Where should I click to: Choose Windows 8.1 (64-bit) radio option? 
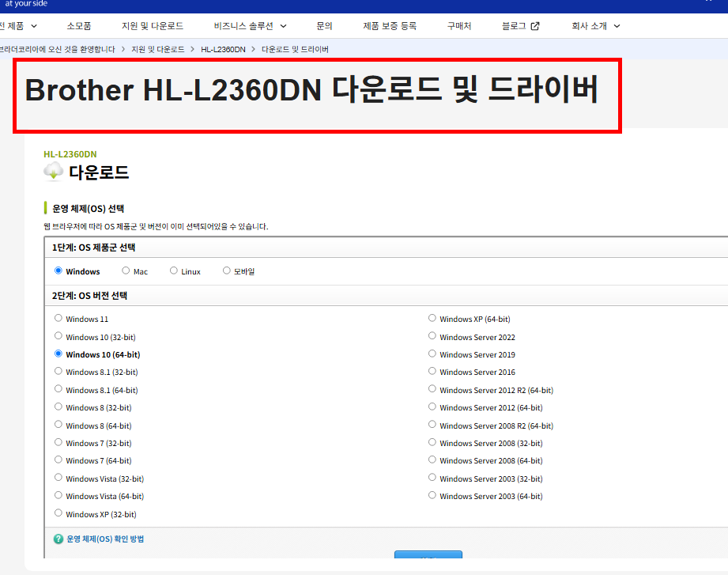tap(58, 389)
